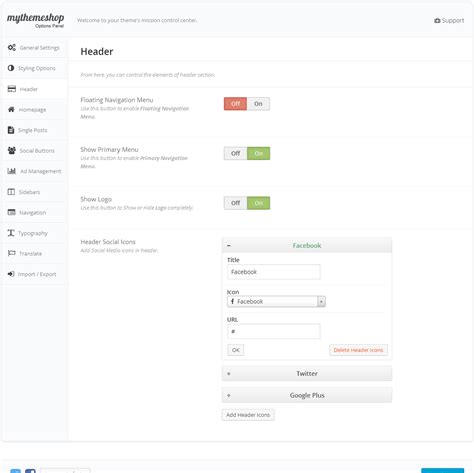The width and height of the screenshot is (474, 473).
Task: Switch Show Primary Menu to Off
Action: tap(235, 153)
